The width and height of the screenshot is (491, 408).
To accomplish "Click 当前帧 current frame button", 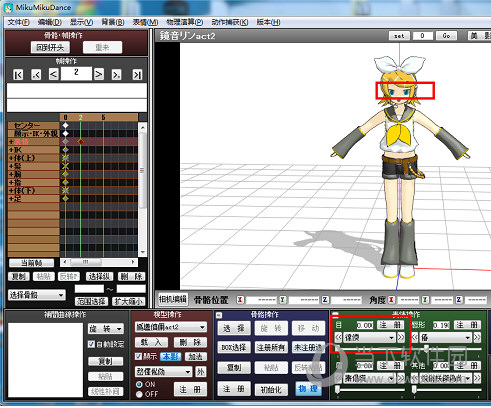I will tap(31, 263).
